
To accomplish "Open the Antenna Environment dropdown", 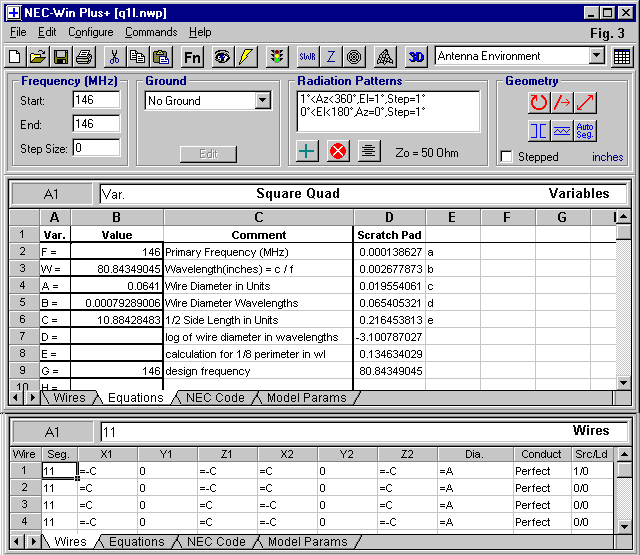I will pyautogui.click(x=597, y=57).
